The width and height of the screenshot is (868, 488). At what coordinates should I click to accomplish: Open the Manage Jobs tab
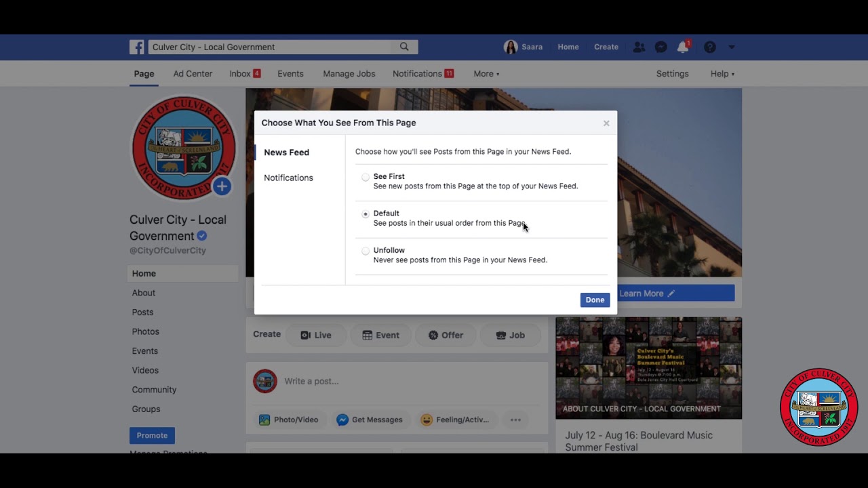(x=349, y=74)
